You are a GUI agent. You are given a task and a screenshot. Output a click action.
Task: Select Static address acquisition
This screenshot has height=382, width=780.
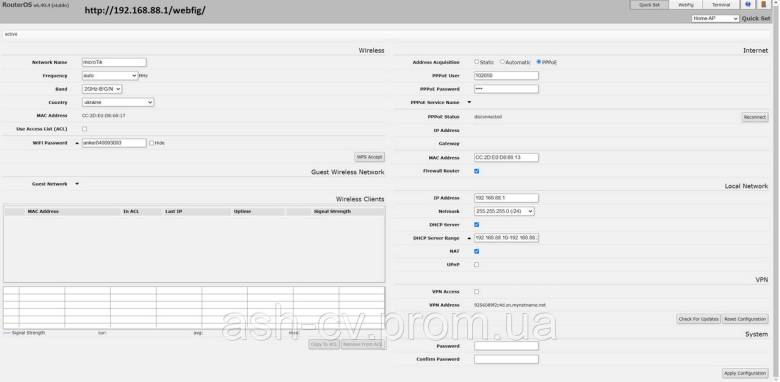pyautogui.click(x=477, y=62)
